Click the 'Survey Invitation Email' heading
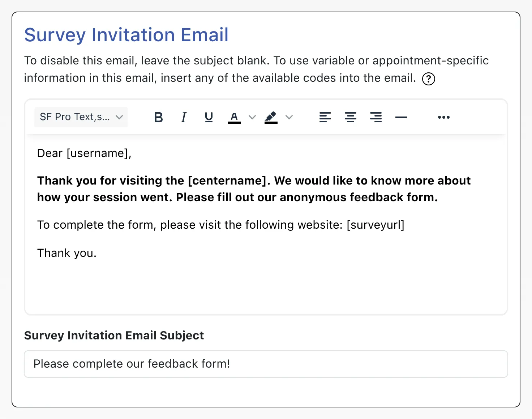532x419 pixels. click(126, 35)
